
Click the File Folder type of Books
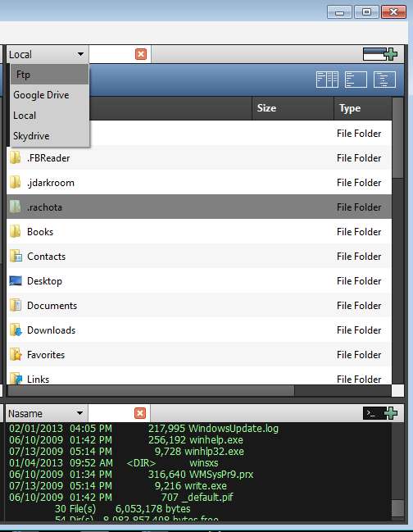[x=359, y=232]
